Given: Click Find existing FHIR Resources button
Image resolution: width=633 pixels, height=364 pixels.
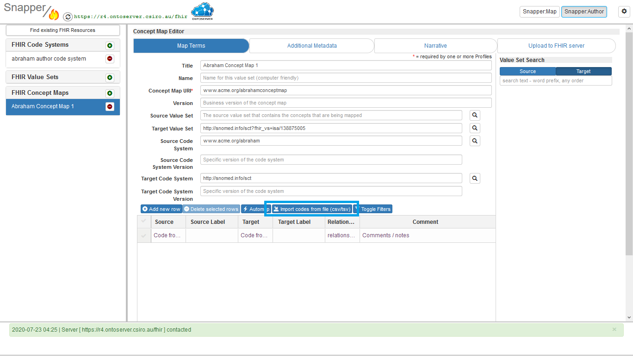Looking at the screenshot, I should pyautogui.click(x=62, y=30).
